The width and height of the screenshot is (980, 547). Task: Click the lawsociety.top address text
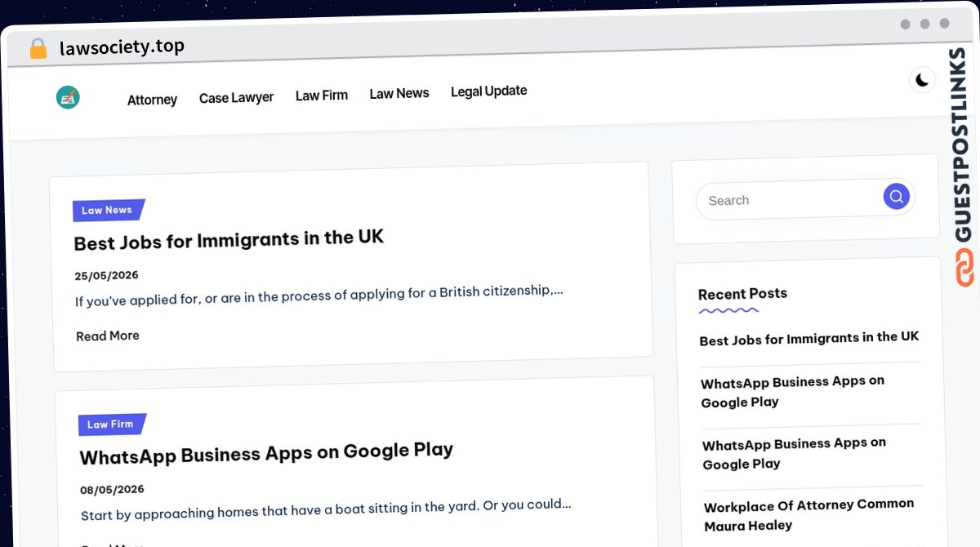coord(122,47)
